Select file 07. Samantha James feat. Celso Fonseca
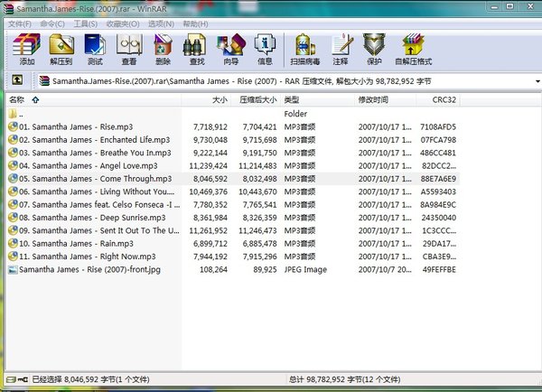 99,205
